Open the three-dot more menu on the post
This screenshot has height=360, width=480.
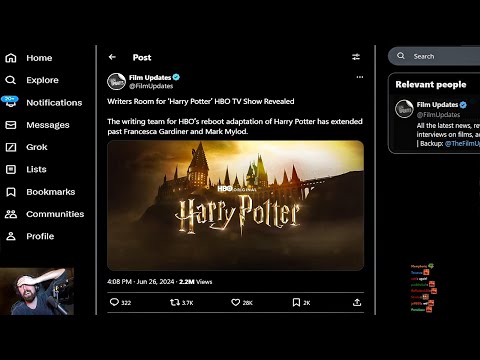click(x=360, y=77)
